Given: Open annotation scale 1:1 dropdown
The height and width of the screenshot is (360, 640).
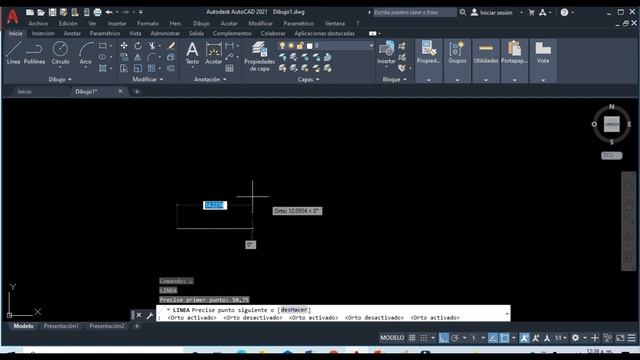Looking at the screenshot, I should click(560, 338).
